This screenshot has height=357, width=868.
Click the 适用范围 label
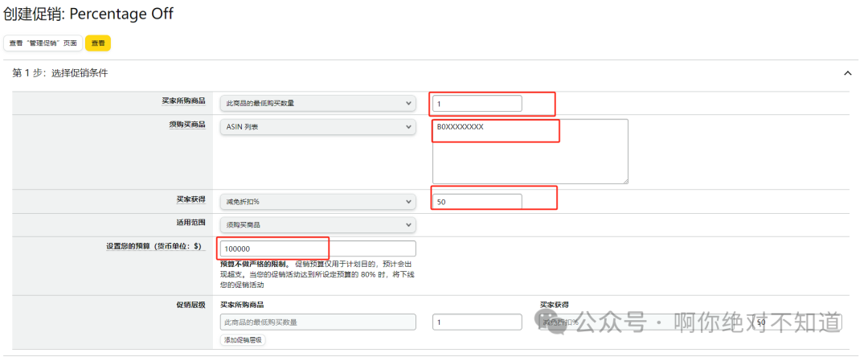pyautogui.click(x=190, y=222)
